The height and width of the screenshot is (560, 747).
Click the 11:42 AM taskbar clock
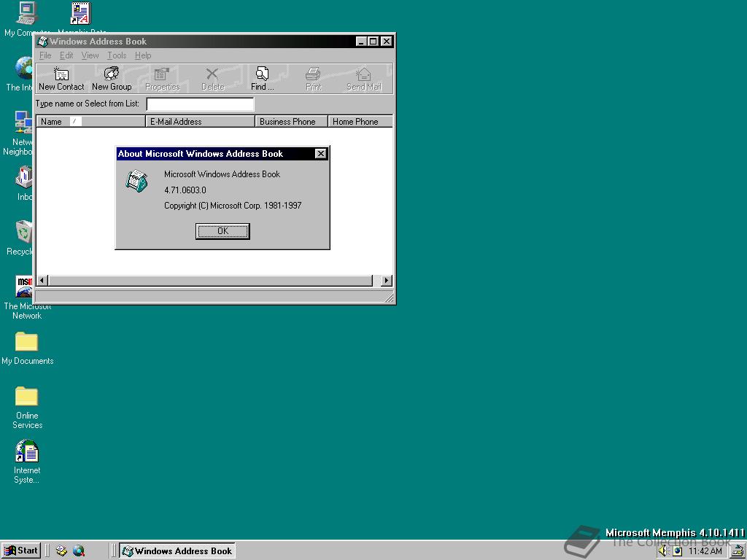705,551
